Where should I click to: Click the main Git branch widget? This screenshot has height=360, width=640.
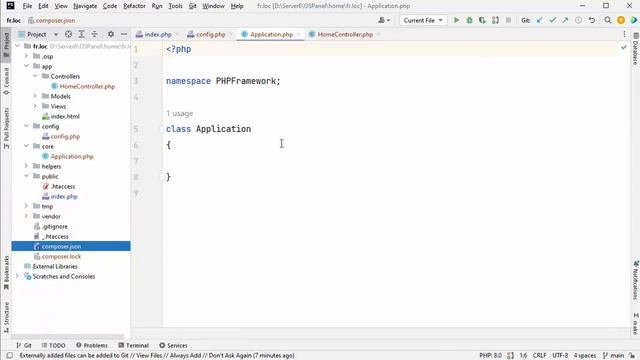pyautogui.click(x=613, y=356)
